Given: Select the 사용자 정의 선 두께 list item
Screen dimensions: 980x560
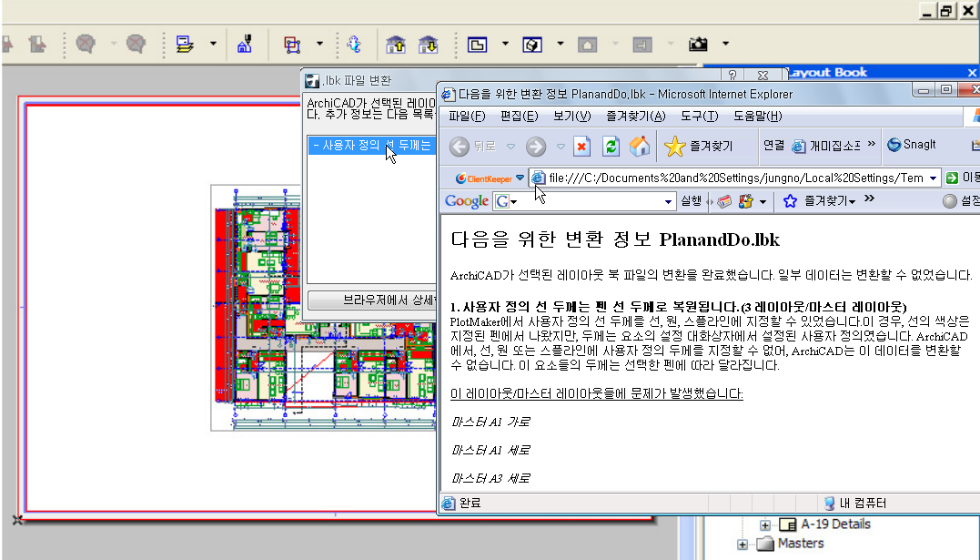Looking at the screenshot, I should click(371, 146).
